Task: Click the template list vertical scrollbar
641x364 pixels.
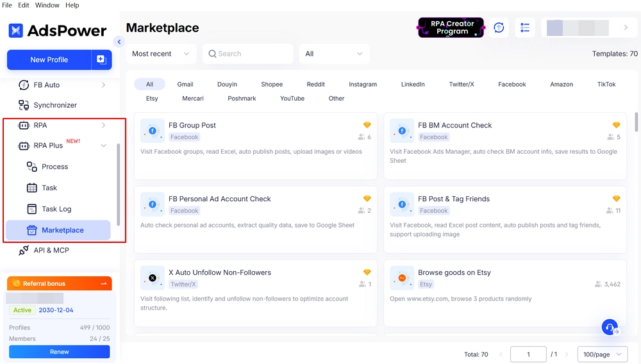Action: tap(636, 122)
